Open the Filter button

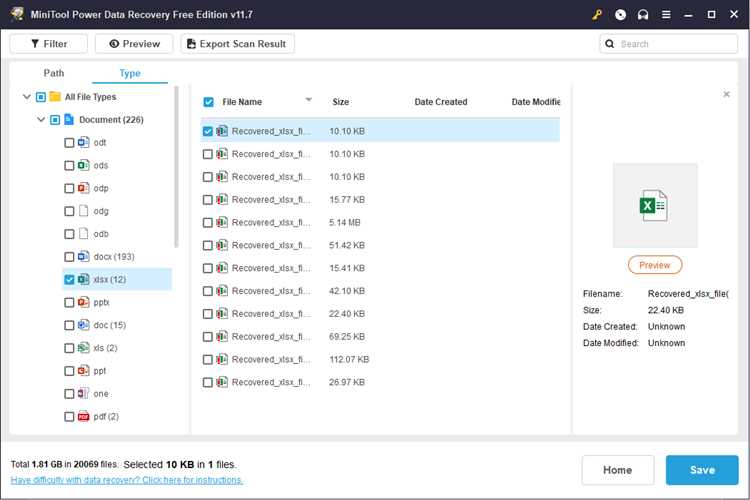49,44
